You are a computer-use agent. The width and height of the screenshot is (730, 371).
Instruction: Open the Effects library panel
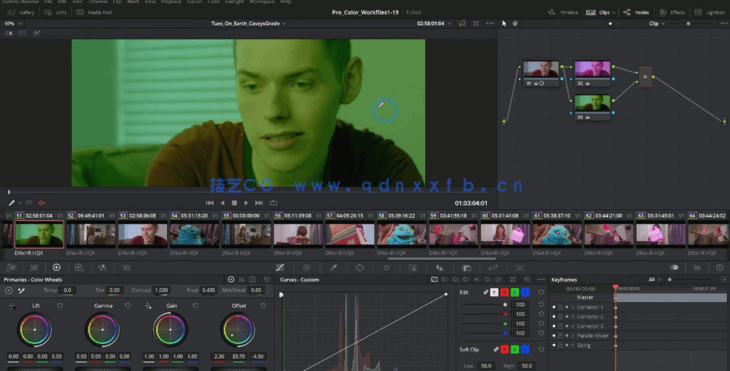[672, 12]
